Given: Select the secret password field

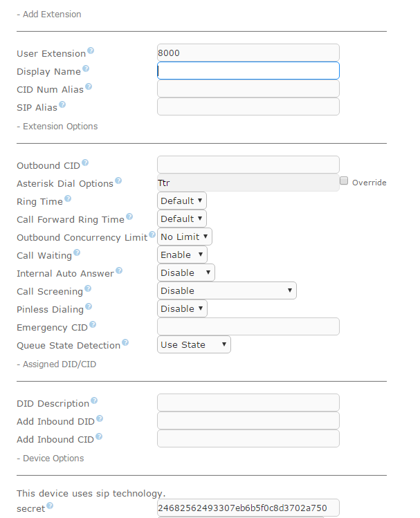Looking at the screenshot, I should point(248,508).
